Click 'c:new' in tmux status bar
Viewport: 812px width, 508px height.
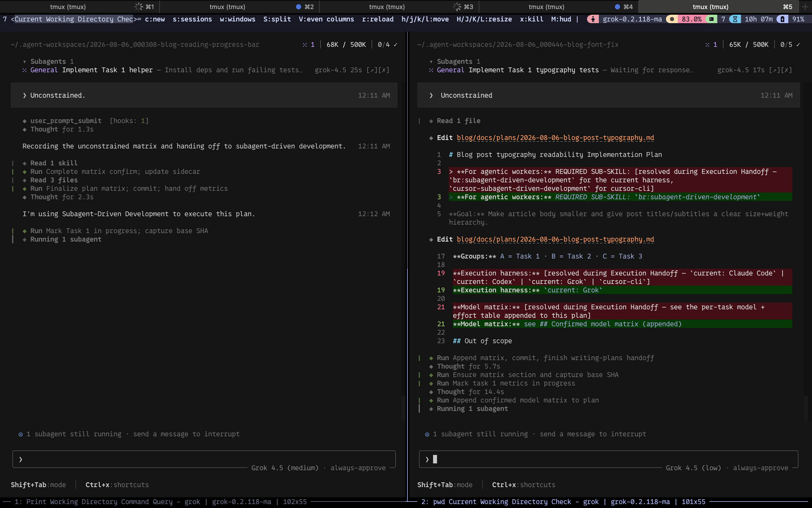155,19
